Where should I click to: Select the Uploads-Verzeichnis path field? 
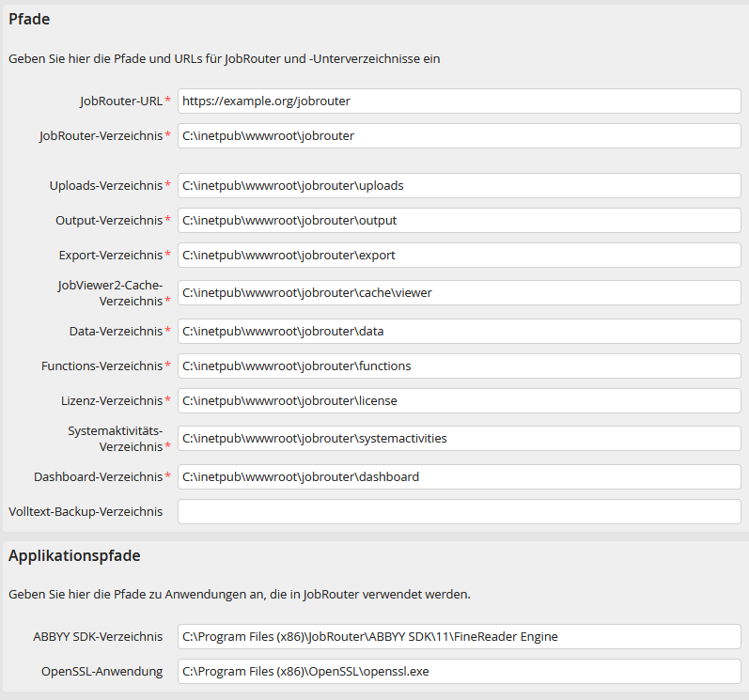tap(459, 186)
